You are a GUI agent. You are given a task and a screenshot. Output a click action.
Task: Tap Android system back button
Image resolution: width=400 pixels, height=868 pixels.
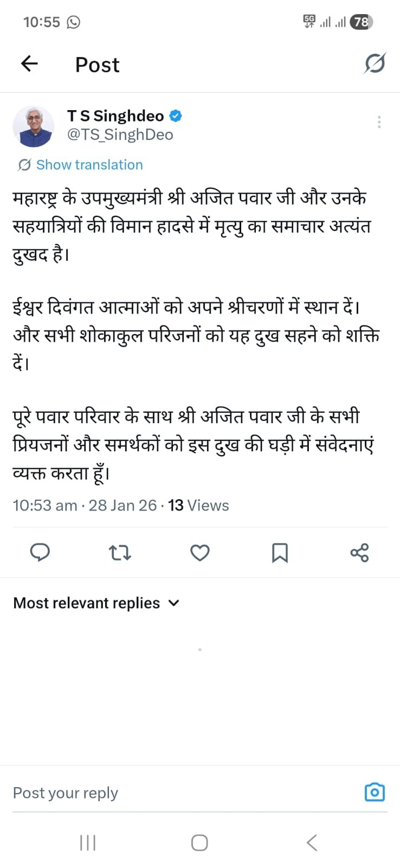(312, 843)
